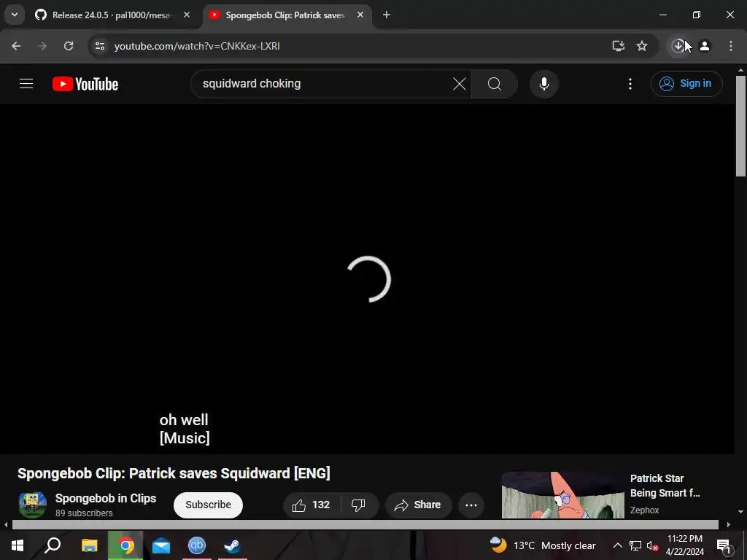Open qBittorrent from the taskbar
The image size is (747, 560).
click(197, 545)
